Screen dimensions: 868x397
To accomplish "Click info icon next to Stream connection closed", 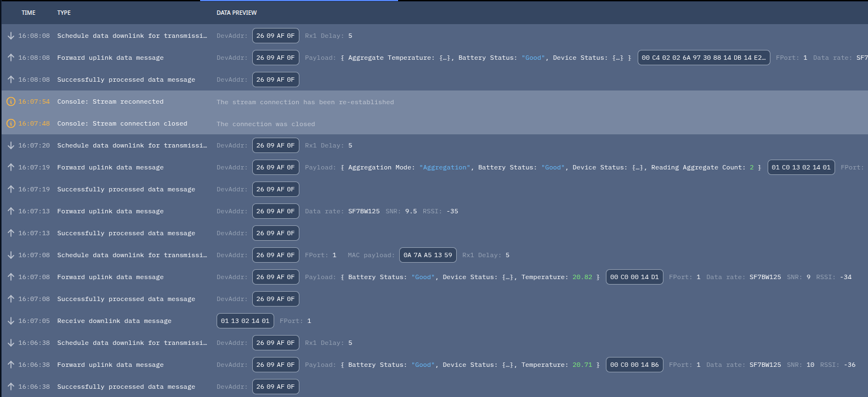I will point(10,123).
